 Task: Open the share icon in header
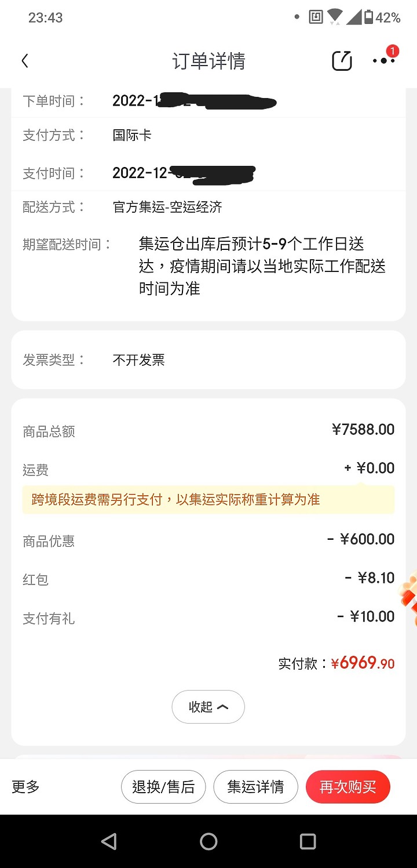[x=342, y=61]
